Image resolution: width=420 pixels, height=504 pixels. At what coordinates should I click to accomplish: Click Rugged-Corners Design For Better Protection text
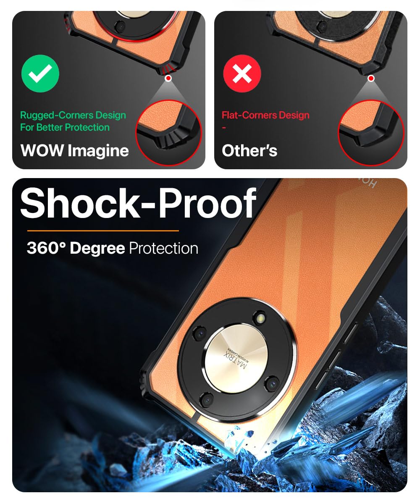73,121
